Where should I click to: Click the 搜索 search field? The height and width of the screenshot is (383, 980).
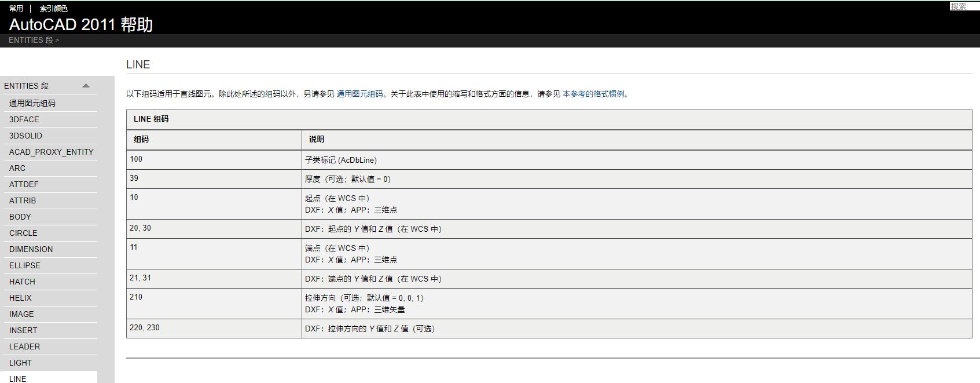(964, 6)
